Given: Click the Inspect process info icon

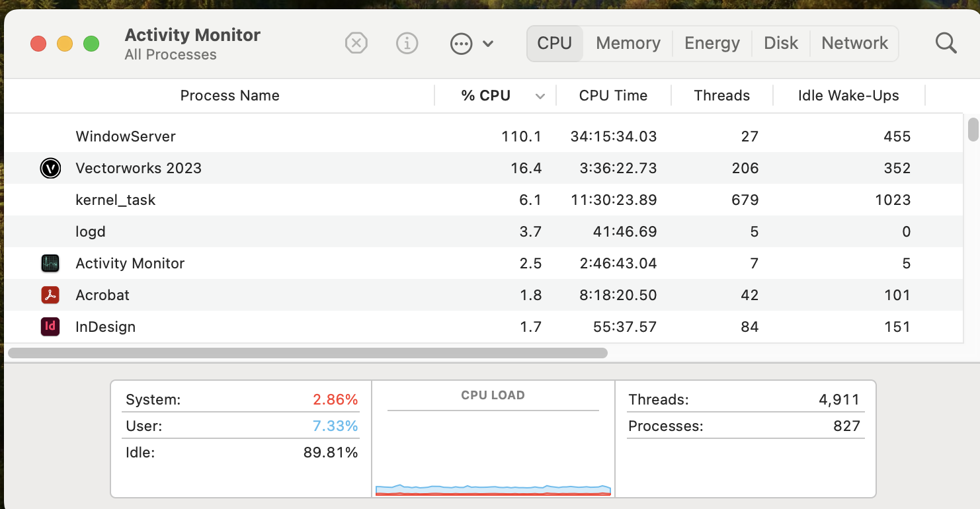Looking at the screenshot, I should tap(407, 44).
